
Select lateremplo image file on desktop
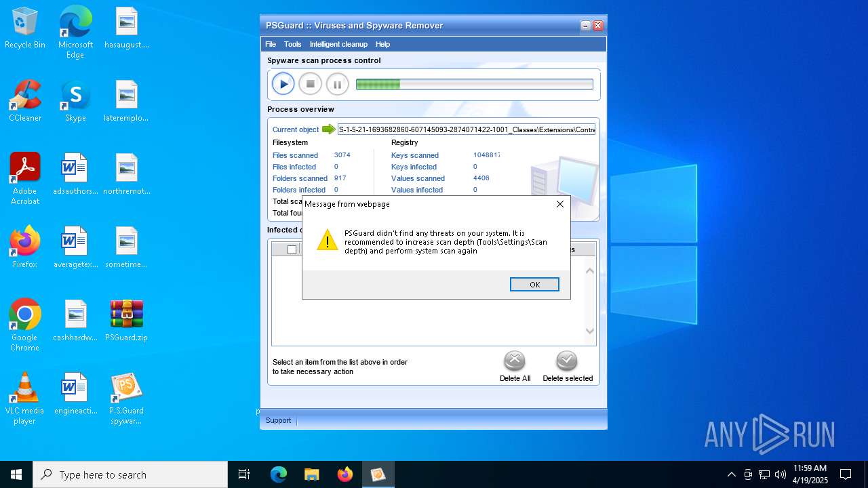click(x=127, y=102)
